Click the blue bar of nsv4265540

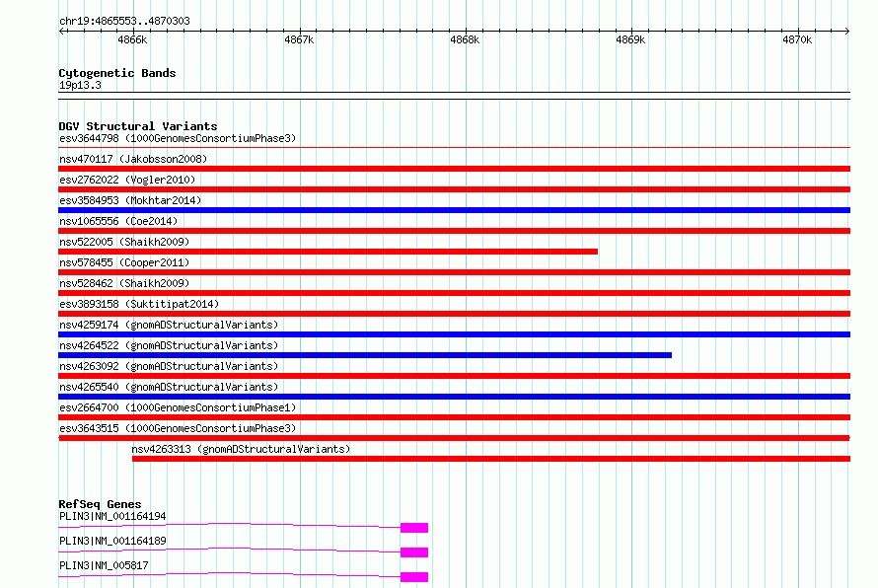click(x=454, y=397)
